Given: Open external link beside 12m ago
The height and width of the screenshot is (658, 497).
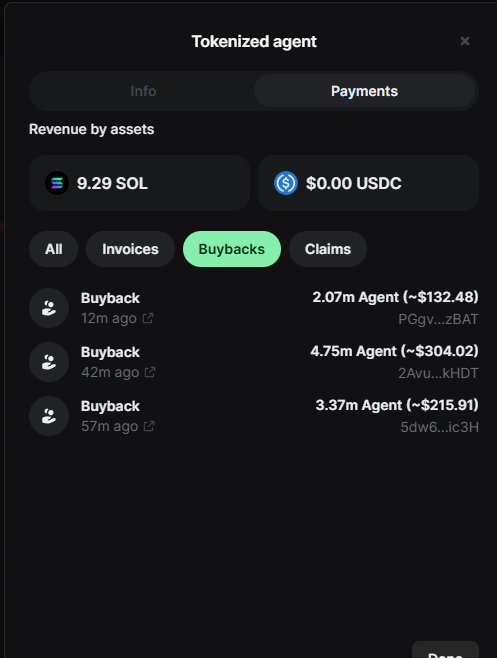Looking at the screenshot, I should (x=148, y=319).
